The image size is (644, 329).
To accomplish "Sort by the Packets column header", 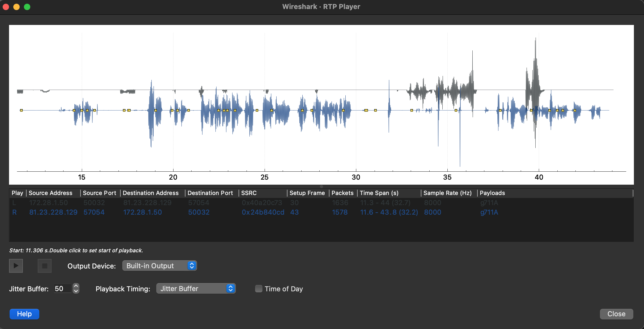I will (342, 193).
